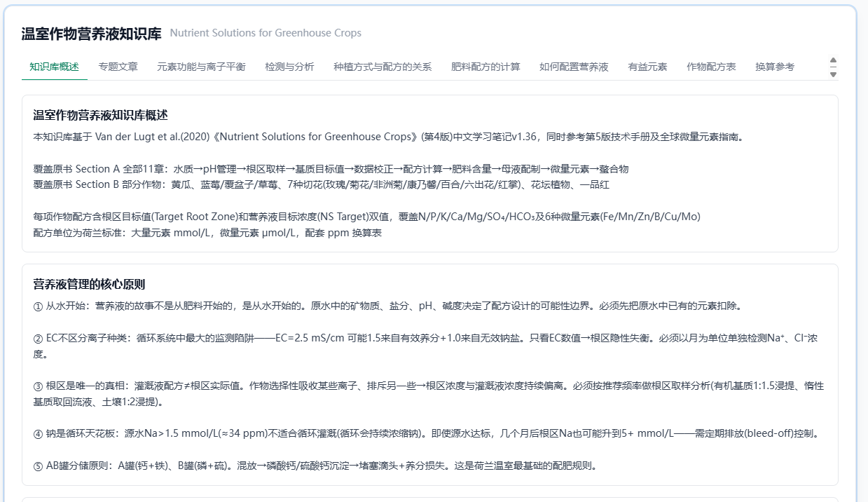
Task: Click the 配方单位为荷兰标准 line
Action: click(207, 233)
